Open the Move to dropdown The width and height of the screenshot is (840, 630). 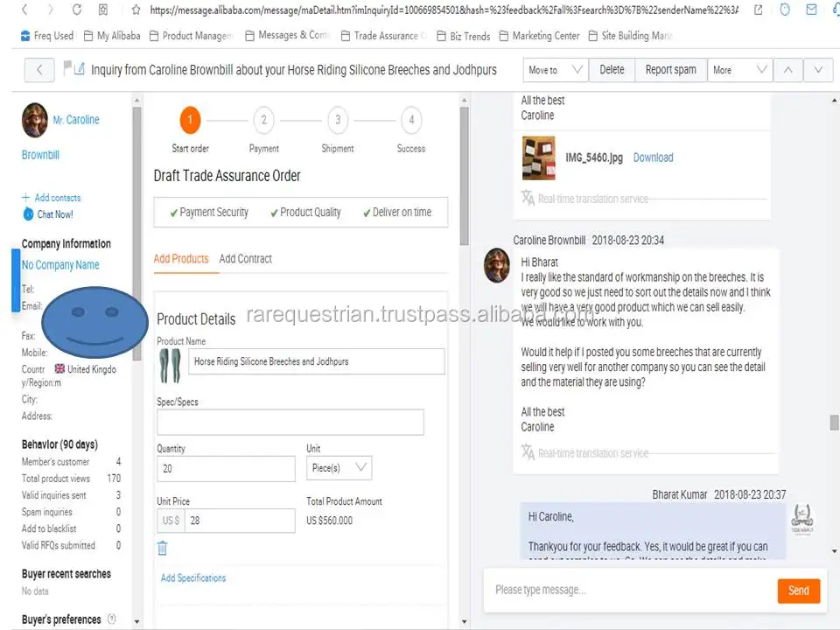(x=556, y=70)
